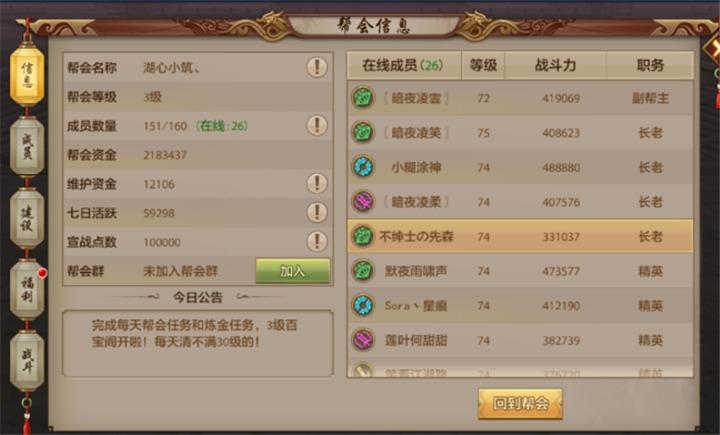Open the 建设 lantern tab
Viewport: 720px width, 435px height.
[x=27, y=218]
